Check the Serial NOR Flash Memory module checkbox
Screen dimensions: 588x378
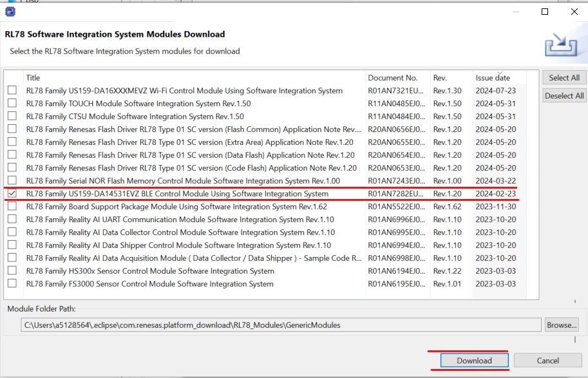[x=12, y=180]
